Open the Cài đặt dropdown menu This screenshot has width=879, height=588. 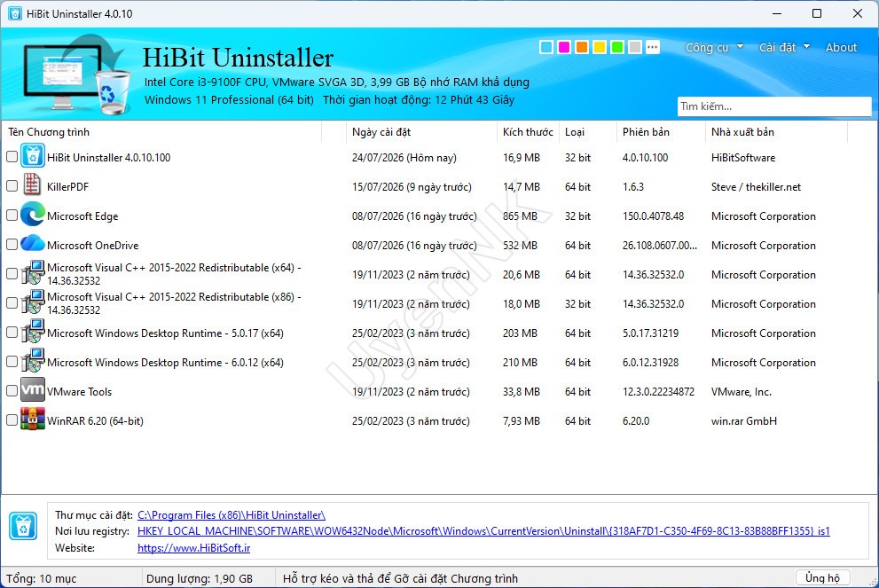[784, 47]
